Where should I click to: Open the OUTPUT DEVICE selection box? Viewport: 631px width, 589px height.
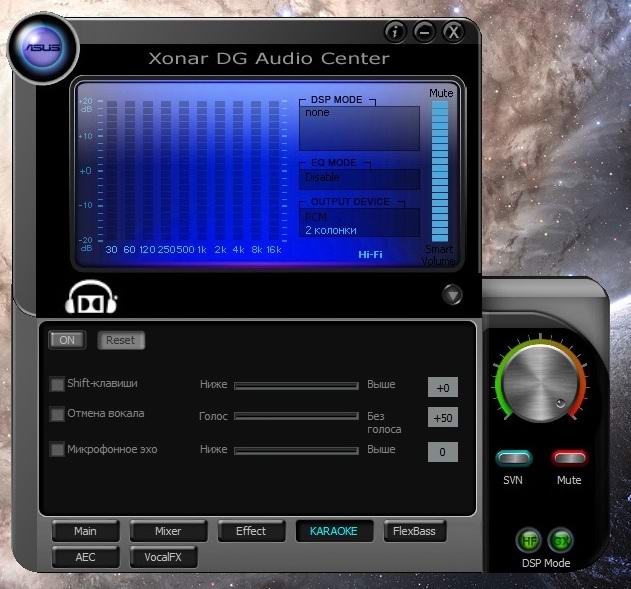click(x=359, y=223)
